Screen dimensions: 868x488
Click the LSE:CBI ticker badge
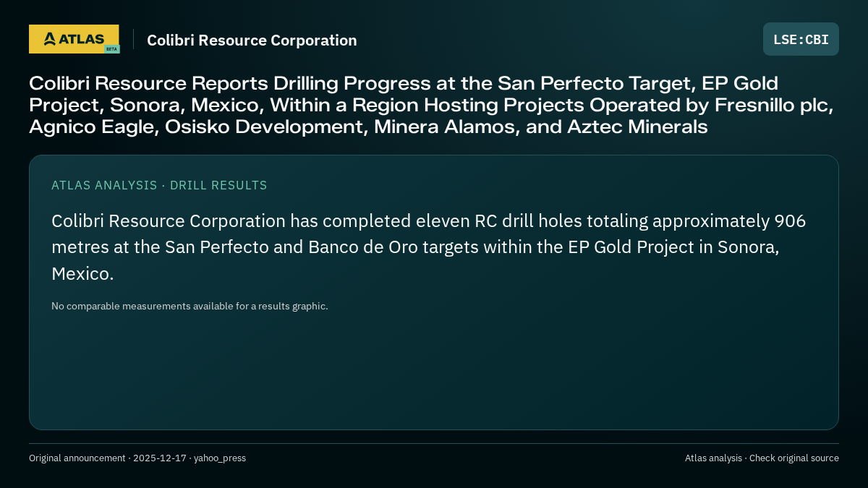tap(801, 39)
